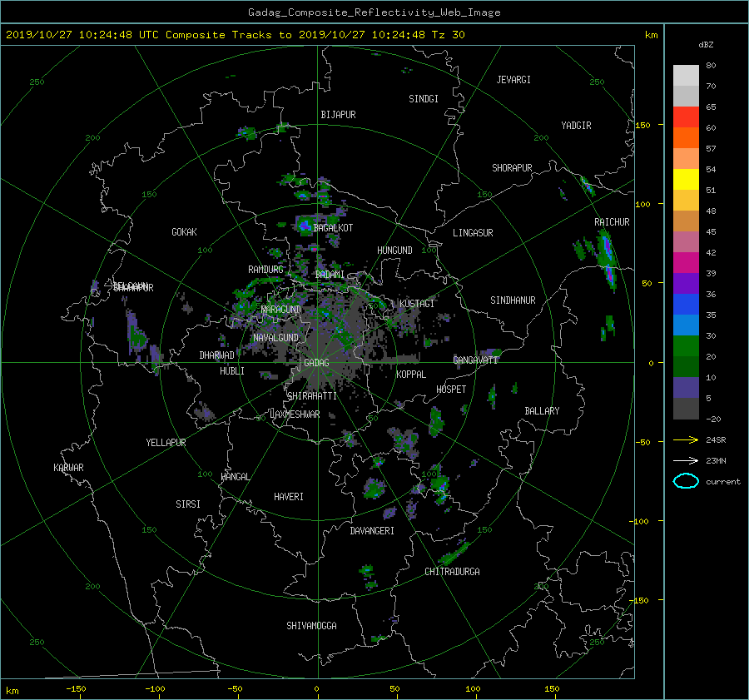Screen dimensions: 749x700
Task: Click the white 23MN arrow legend icon
Action: 686,460
